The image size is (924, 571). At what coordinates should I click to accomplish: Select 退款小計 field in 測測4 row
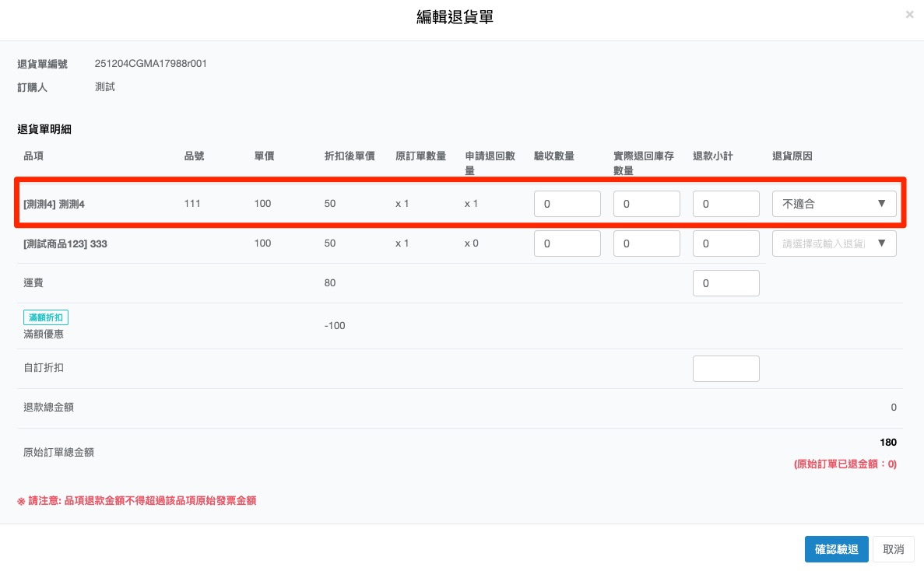[725, 204]
